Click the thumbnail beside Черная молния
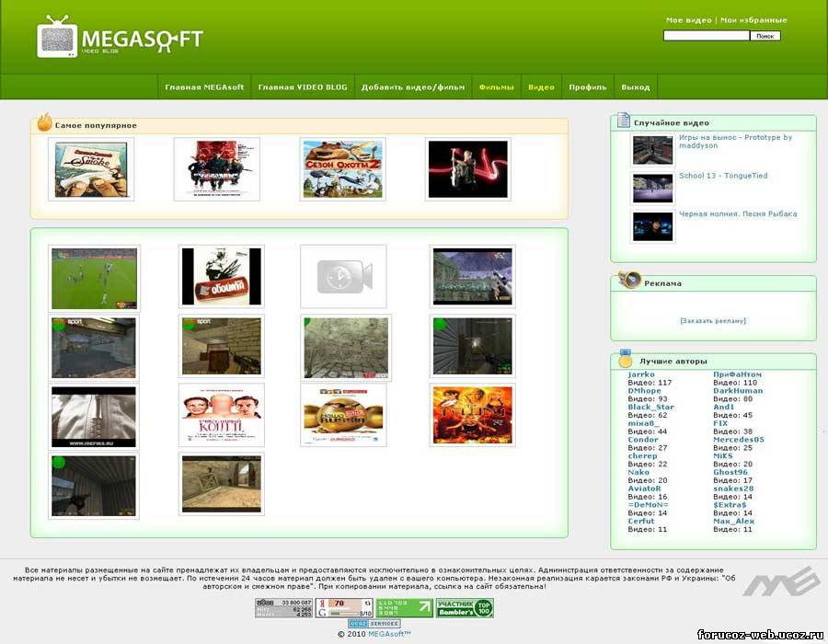Screen dimensions: 828x644 tap(653, 226)
